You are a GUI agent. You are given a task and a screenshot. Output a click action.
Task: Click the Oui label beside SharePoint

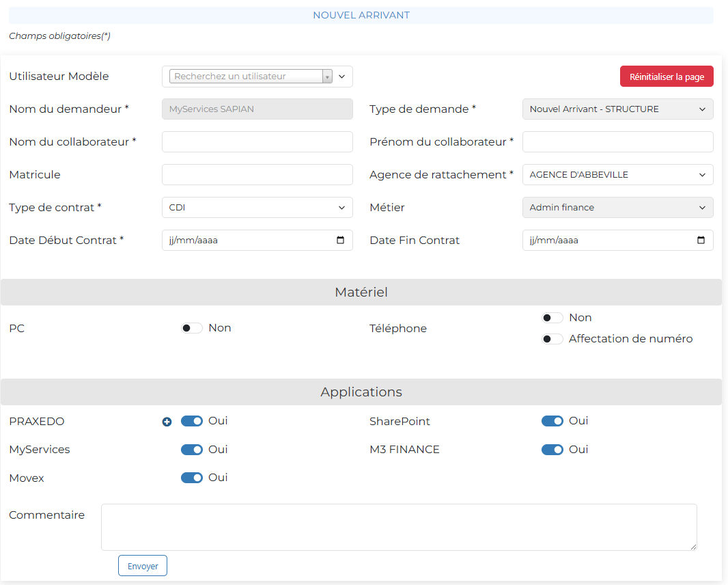578,421
